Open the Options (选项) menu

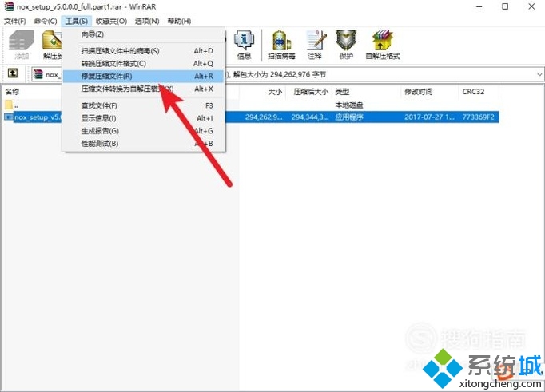(x=147, y=22)
